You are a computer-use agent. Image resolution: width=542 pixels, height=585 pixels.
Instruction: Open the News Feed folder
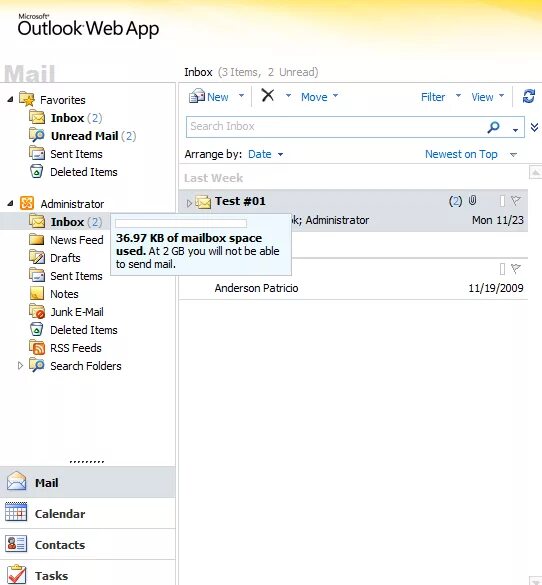[76, 240]
